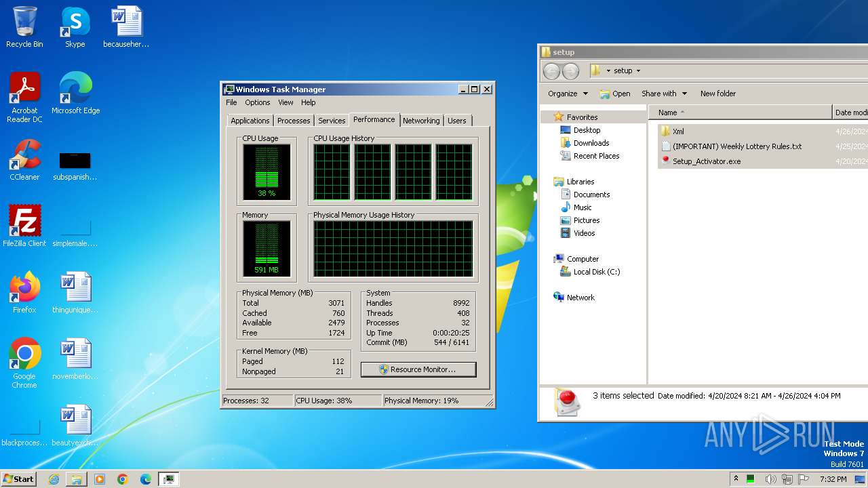Launch CCleaner from the desktop
Screen dimensions: 868x488
coord(24,160)
